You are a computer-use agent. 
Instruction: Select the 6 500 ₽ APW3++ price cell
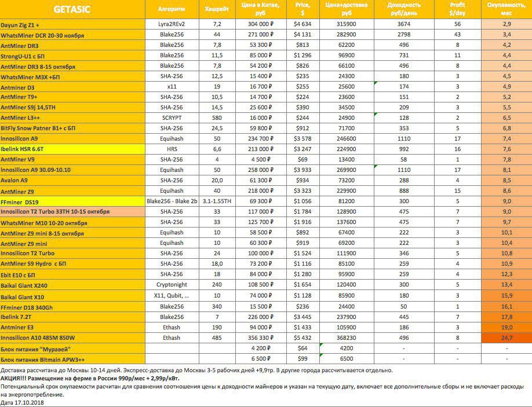[261, 359]
